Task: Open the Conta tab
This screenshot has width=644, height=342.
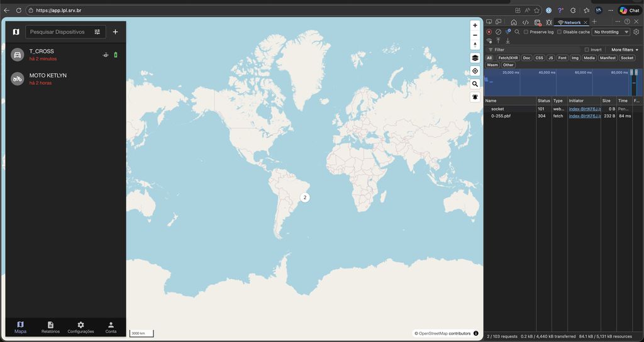Action: pos(111,327)
